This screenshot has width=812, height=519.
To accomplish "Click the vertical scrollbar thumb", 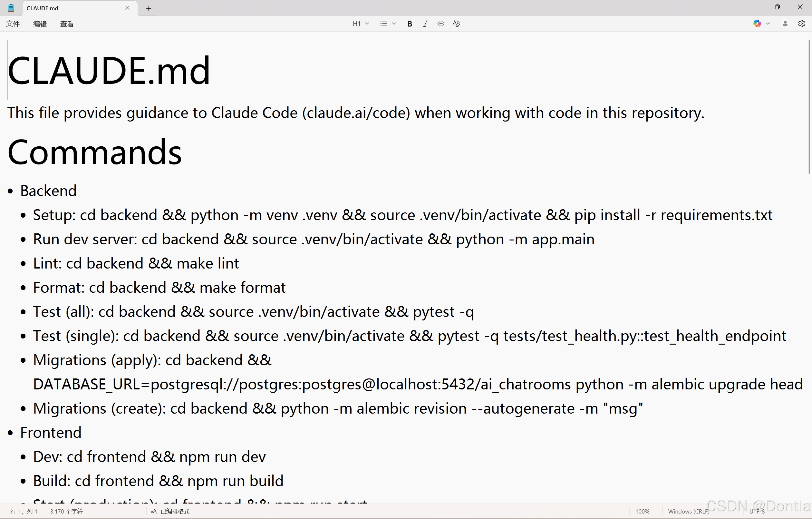I will [x=809, y=107].
